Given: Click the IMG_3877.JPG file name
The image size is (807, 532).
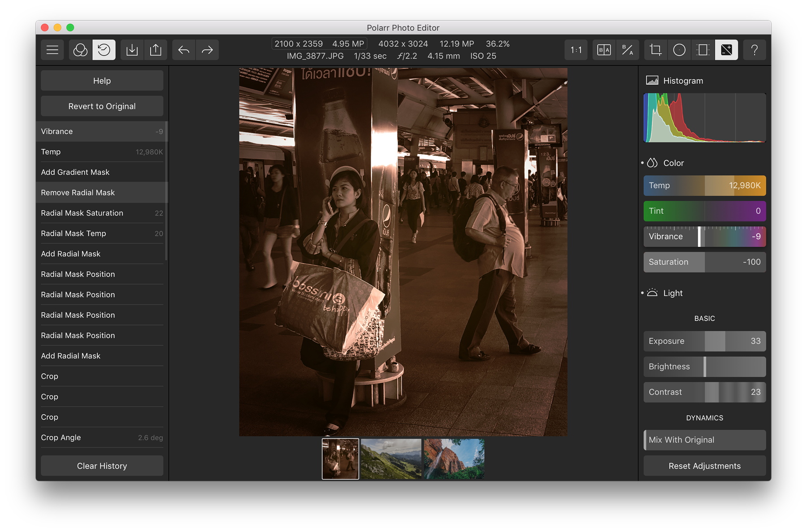Looking at the screenshot, I should coord(315,56).
